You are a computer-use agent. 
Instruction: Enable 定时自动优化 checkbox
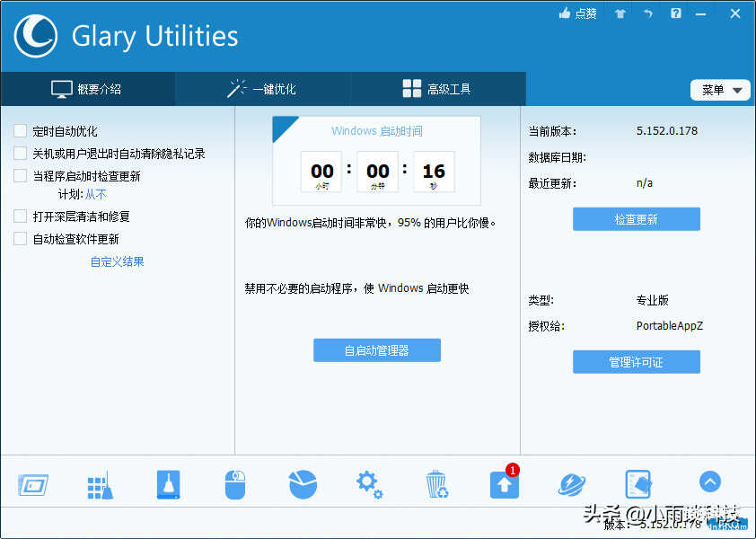coord(20,131)
